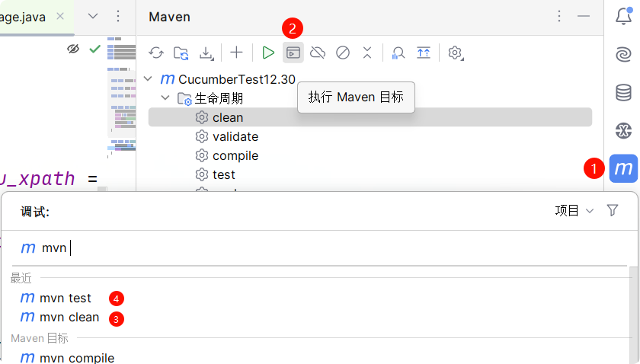Collapse CucumberTest12.30 project node
The image size is (640, 364).
tap(148, 78)
